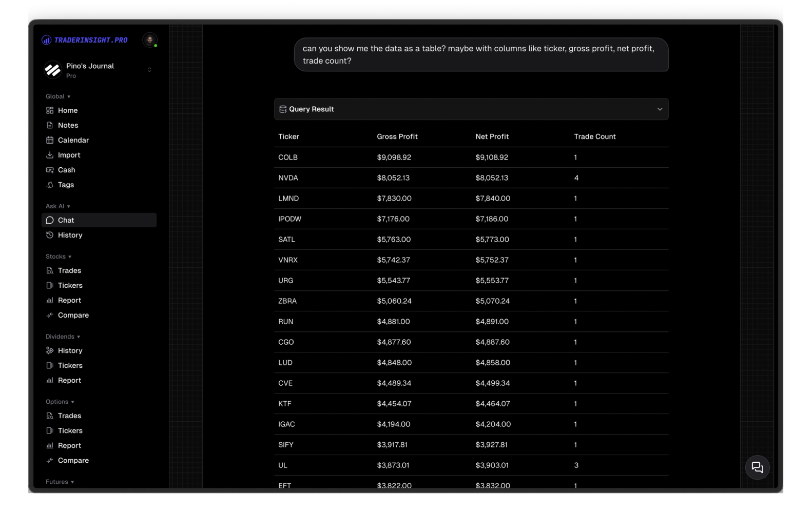Screen dimensions: 812x531
Task: Click the Options Trades icon
Action: (x=50, y=416)
